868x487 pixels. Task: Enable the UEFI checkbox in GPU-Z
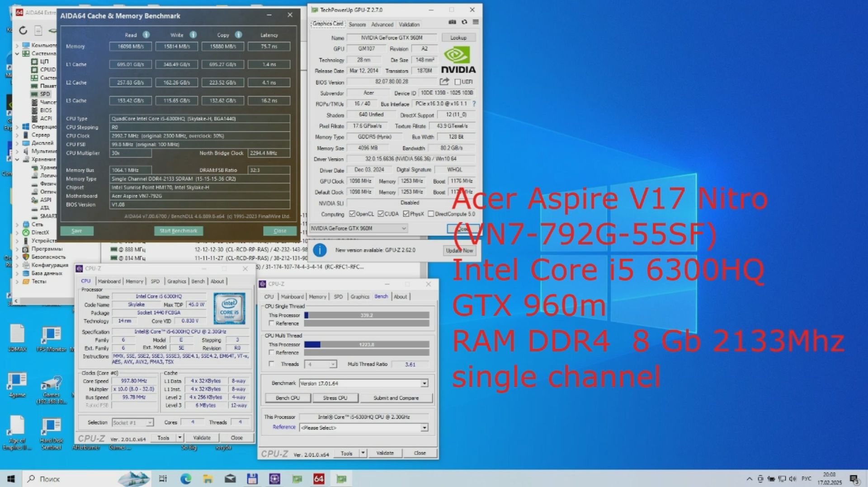(x=458, y=82)
